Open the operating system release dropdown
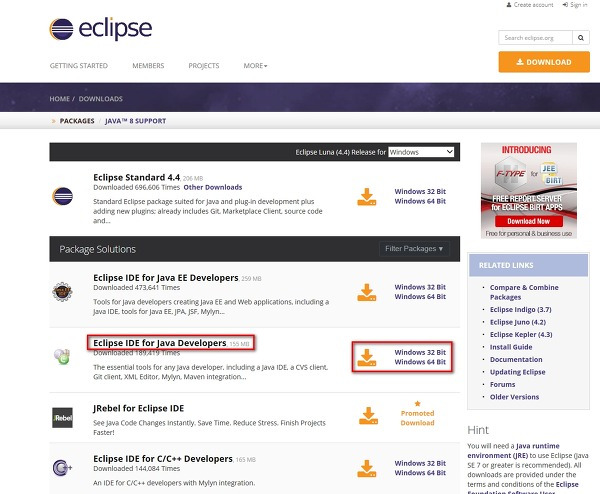 click(x=421, y=152)
